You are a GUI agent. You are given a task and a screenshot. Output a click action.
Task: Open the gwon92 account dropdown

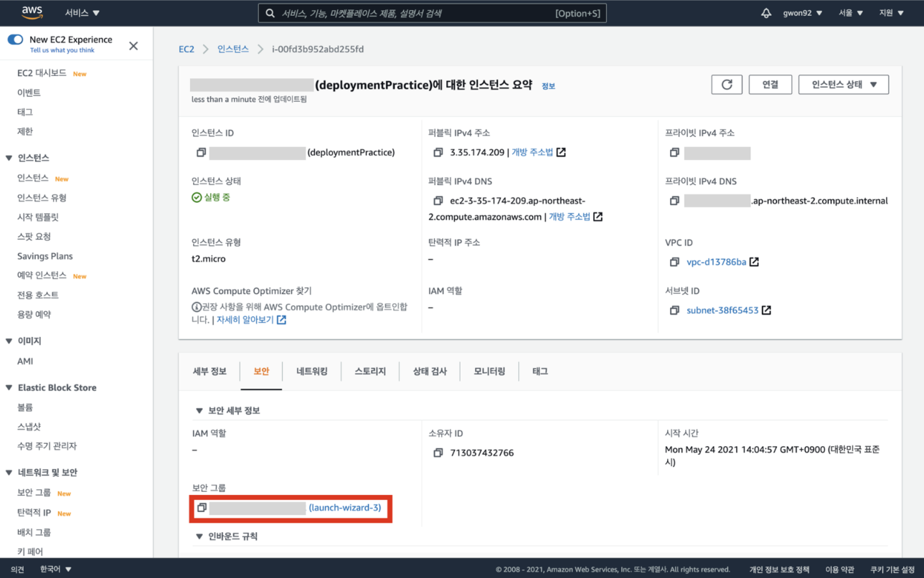pos(803,13)
